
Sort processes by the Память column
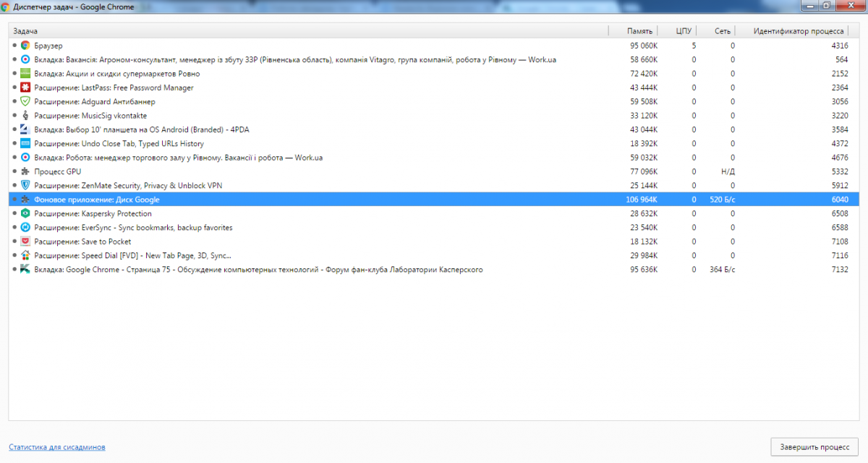click(632, 31)
